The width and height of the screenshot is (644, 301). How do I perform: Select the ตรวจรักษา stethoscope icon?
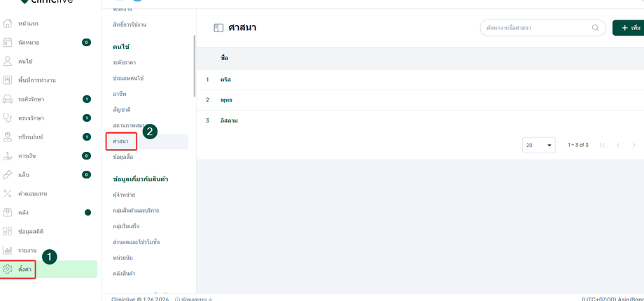tap(8, 118)
